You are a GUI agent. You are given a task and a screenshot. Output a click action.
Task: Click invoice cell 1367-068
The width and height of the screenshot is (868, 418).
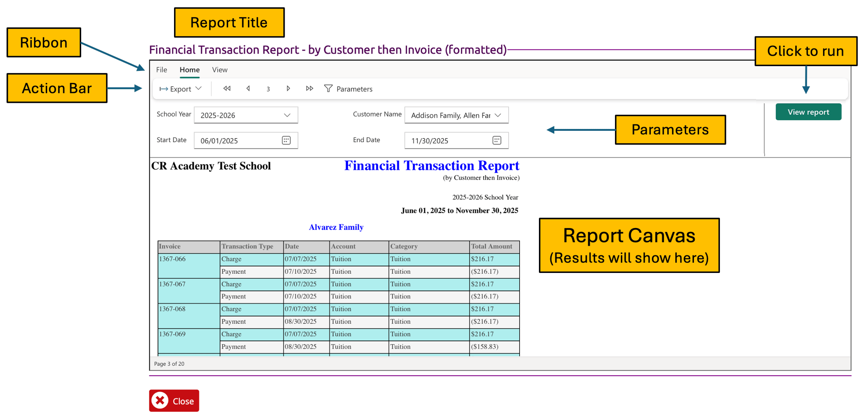tap(189, 315)
